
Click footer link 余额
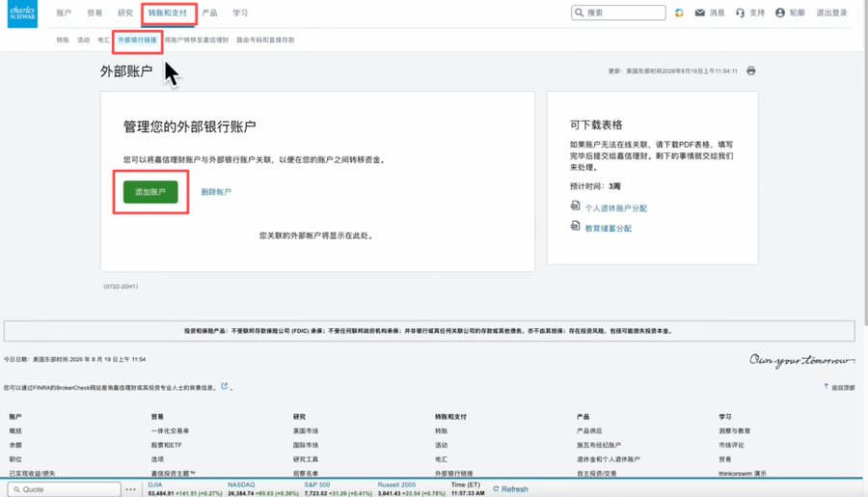click(x=15, y=445)
